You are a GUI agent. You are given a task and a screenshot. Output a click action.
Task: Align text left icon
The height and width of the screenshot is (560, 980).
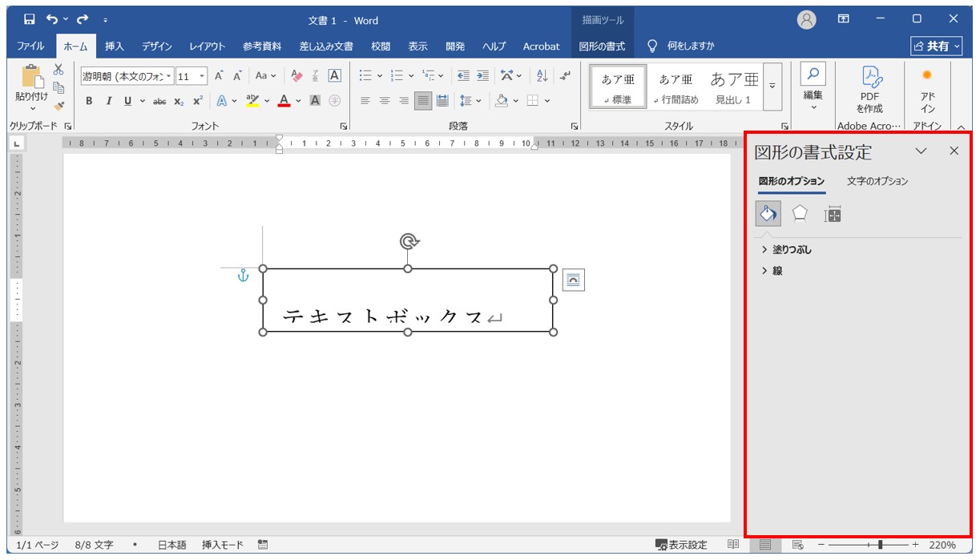pyautogui.click(x=365, y=101)
